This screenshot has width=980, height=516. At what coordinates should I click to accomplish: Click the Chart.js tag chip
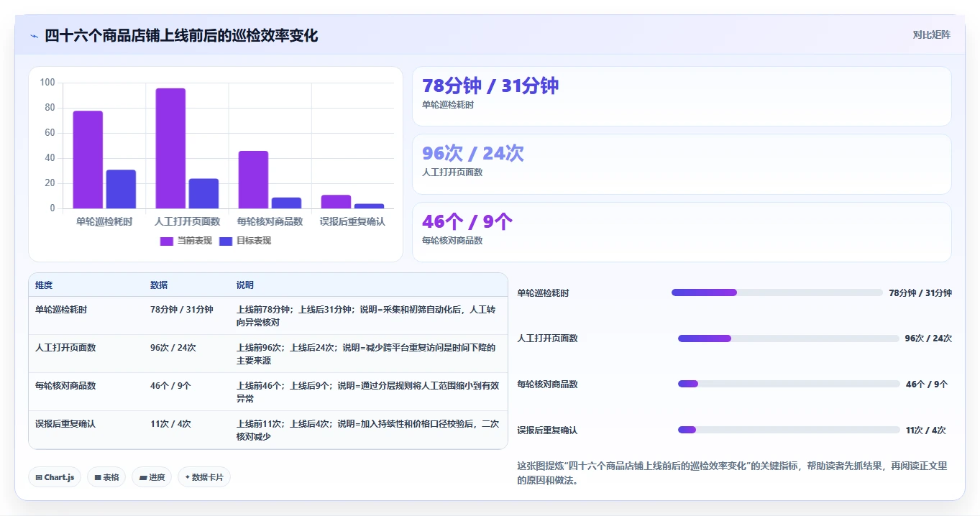(55, 477)
